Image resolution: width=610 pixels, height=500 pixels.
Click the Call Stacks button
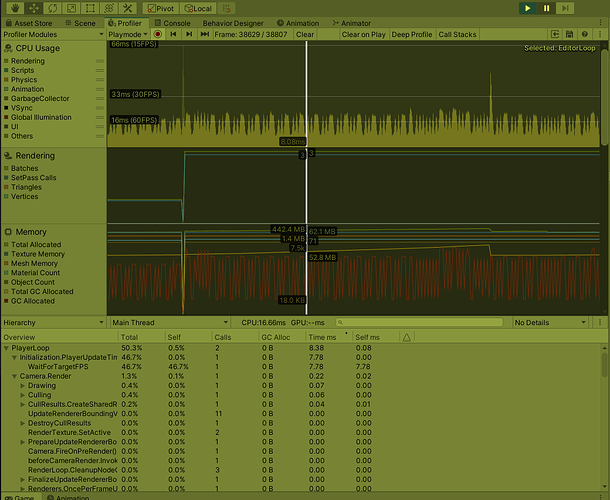[458, 34]
